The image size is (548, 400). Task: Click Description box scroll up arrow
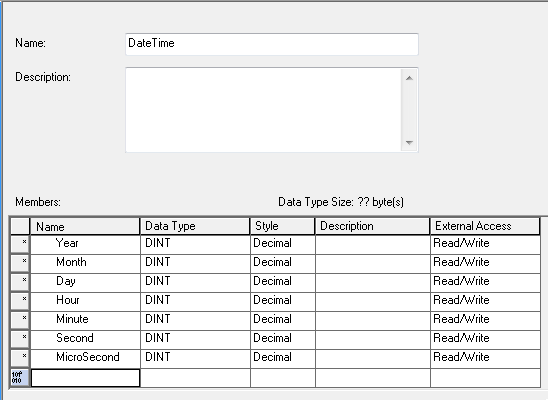409,78
